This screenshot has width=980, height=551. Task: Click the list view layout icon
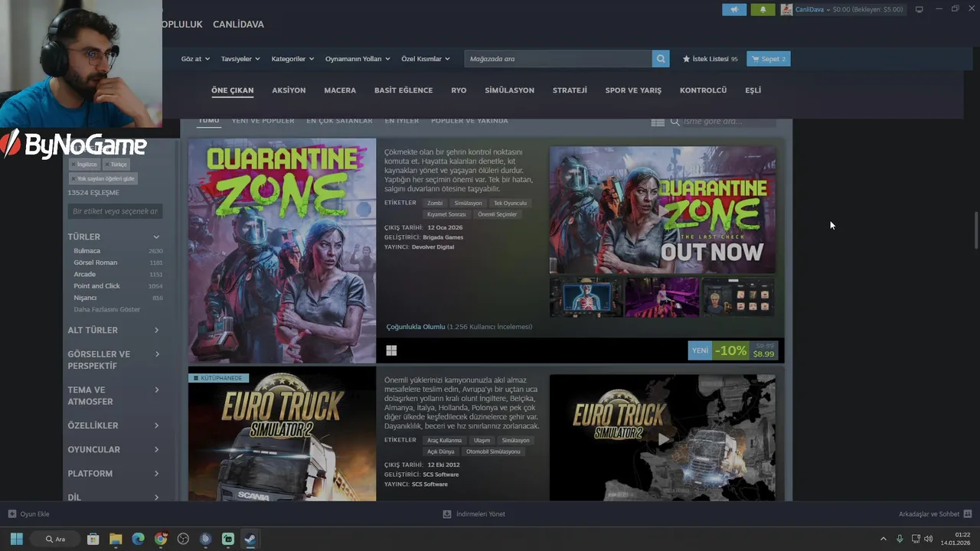658,122
